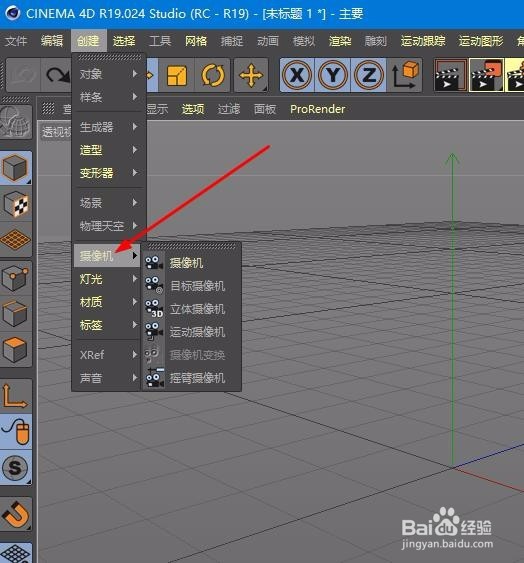Open the 运动跟踪 menu

pos(423,41)
